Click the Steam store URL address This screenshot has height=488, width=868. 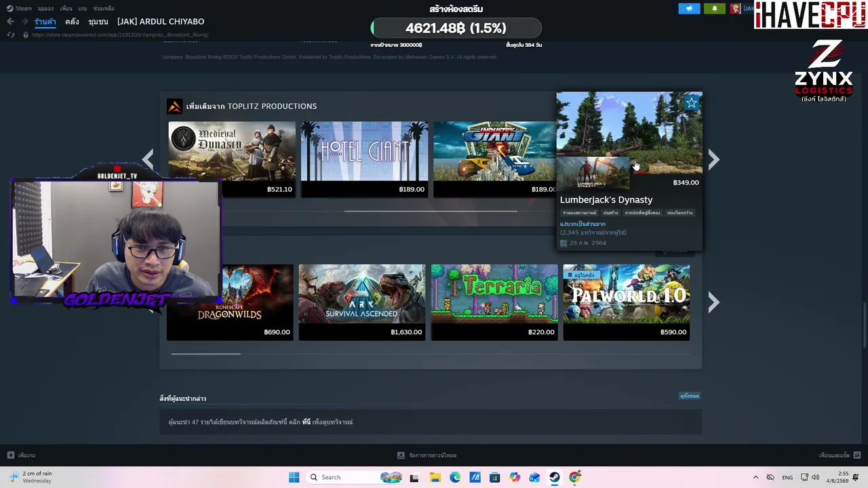point(120,35)
